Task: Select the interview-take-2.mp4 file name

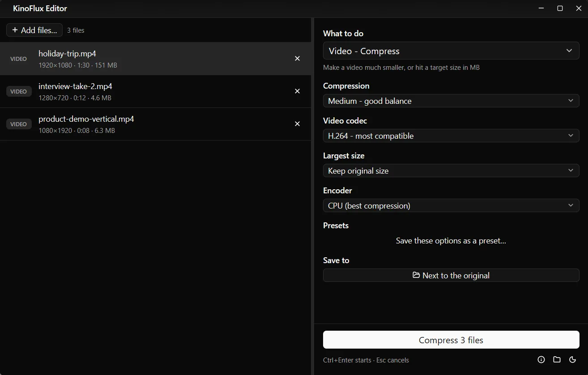Action: (x=75, y=86)
